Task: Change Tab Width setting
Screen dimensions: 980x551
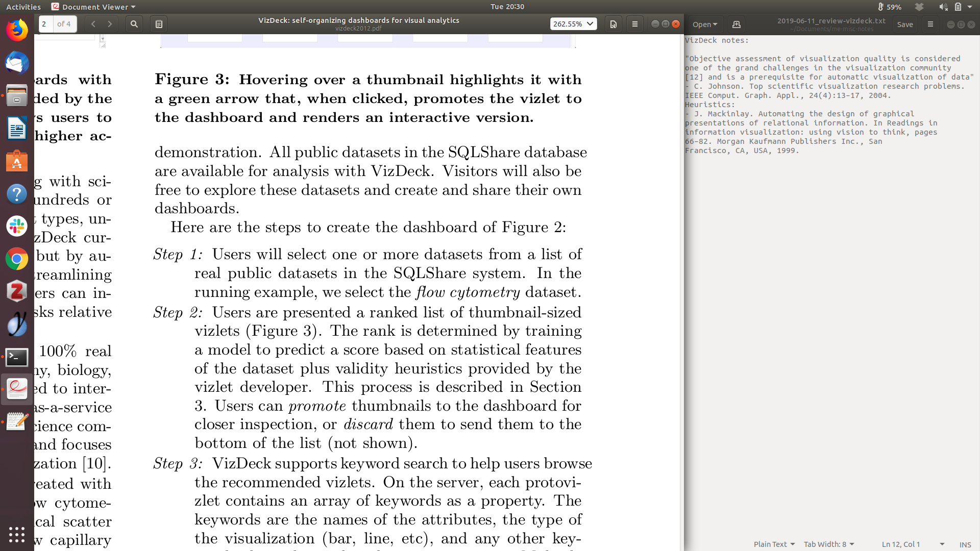Action: 828,544
